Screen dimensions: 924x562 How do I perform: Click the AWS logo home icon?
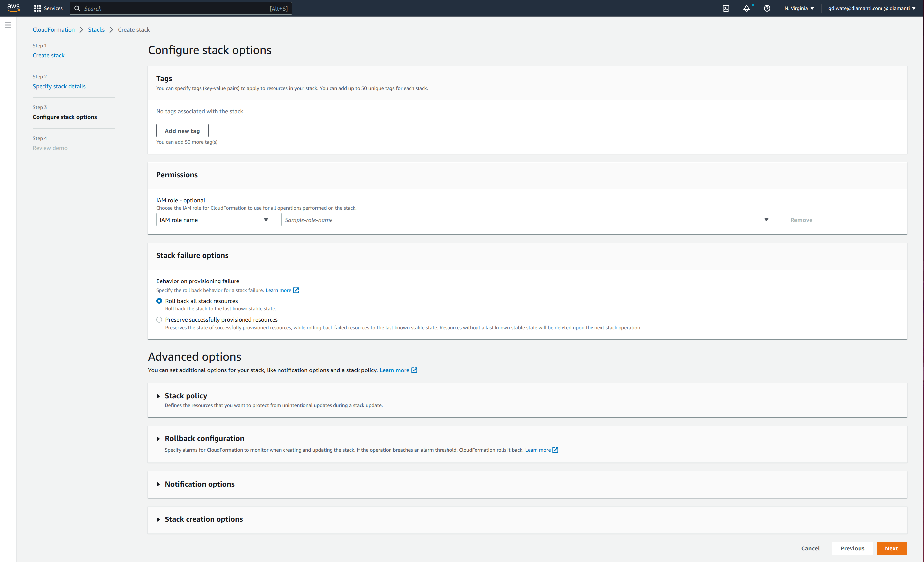[13, 8]
